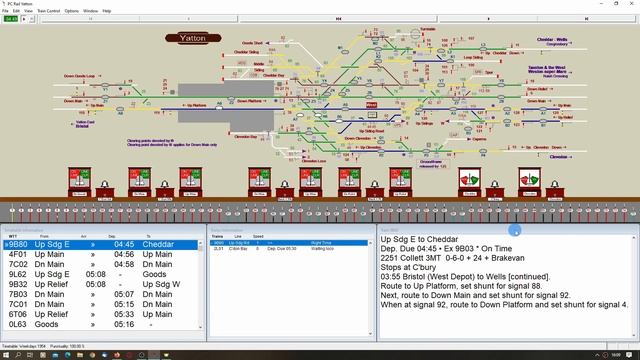The height and width of the screenshot is (360, 640).
Task: Click the leftmost red and green block instrument
Action: [x=80, y=182]
